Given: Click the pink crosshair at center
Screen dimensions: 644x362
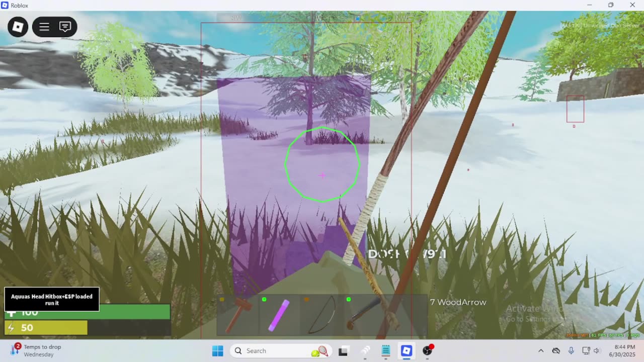Looking at the screenshot, I should click(322, 175).
